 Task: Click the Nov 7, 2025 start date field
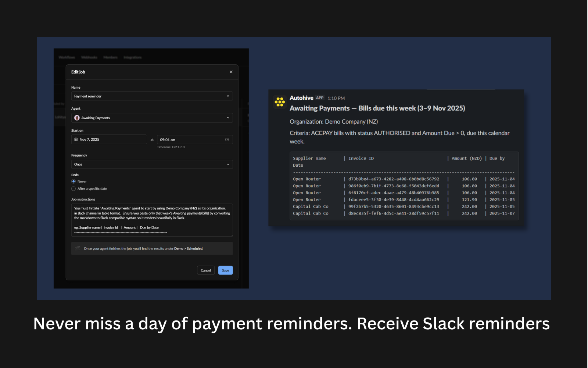pos(109,139)
